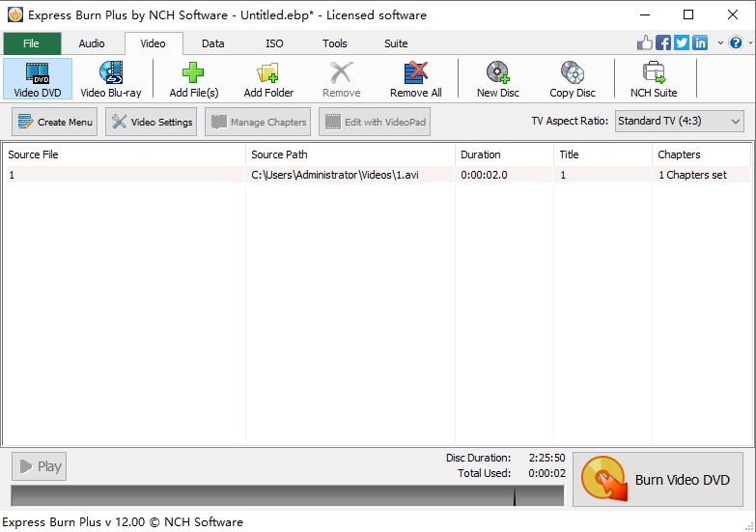
Task: Click the Chapters column header
Action: 702,154
